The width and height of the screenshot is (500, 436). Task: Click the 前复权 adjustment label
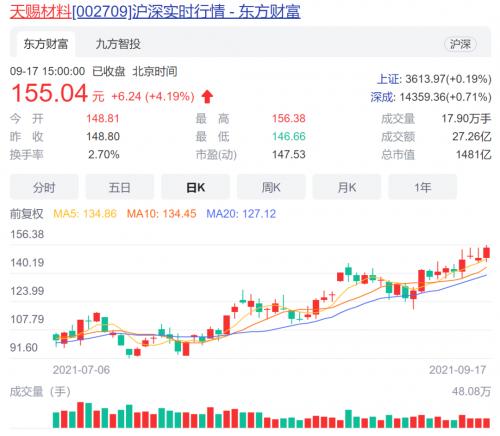click(x=27, y=214)
